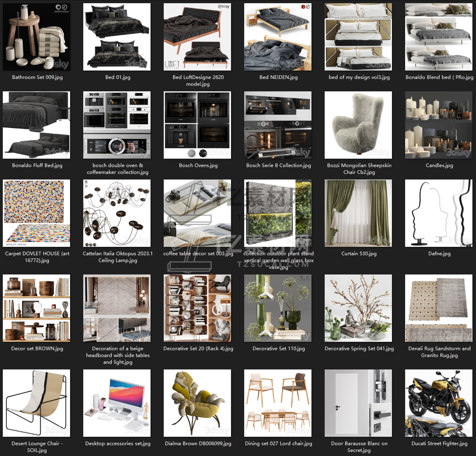Click Dining set 027 Lord chair thumbnail
The image size is (476, 456).
[x=278, y=403]
